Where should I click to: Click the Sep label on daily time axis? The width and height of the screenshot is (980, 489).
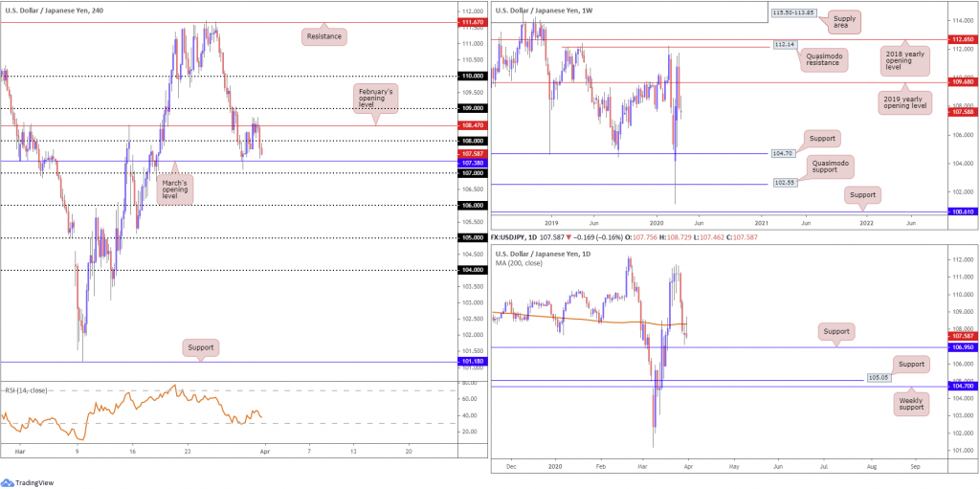pos(915,466)
